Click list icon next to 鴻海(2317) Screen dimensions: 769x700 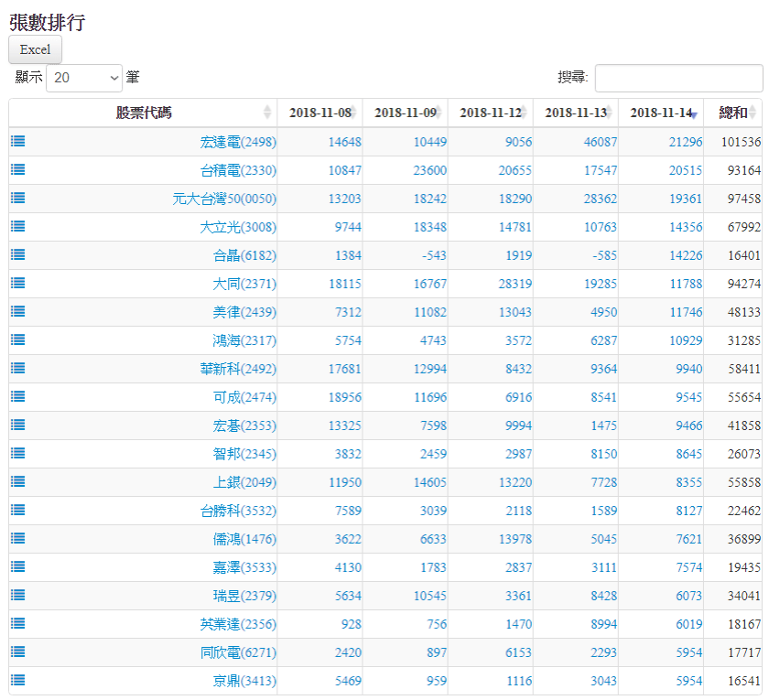pyautogui.click(x=18, y=339)
